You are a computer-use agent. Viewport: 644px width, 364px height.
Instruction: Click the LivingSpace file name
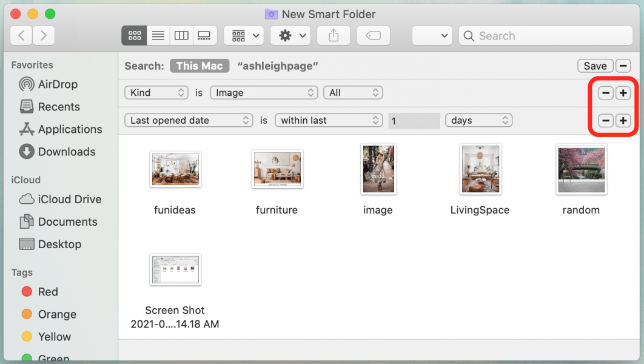(480, 210)
